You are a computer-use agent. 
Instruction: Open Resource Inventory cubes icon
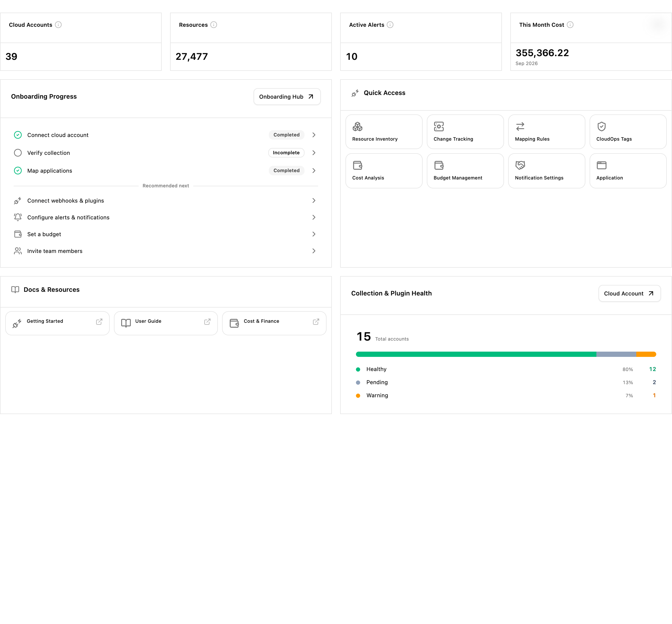click(x=358, y=127)
